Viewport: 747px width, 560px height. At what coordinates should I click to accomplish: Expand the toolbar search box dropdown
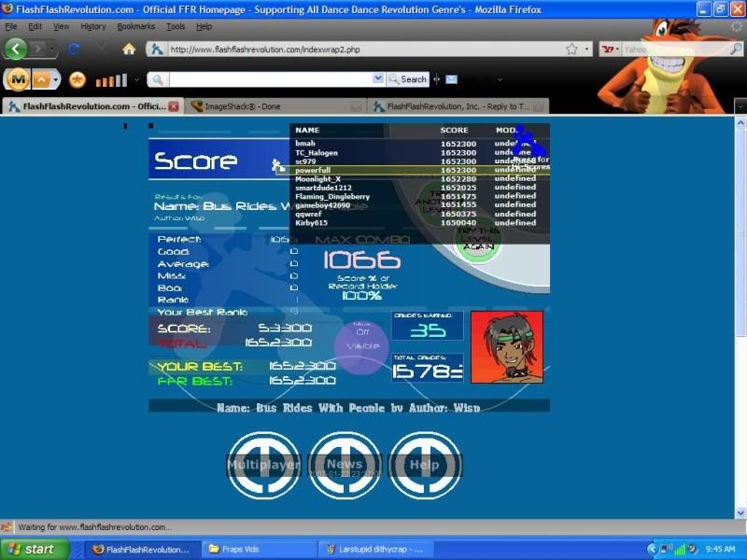(378, 79)
